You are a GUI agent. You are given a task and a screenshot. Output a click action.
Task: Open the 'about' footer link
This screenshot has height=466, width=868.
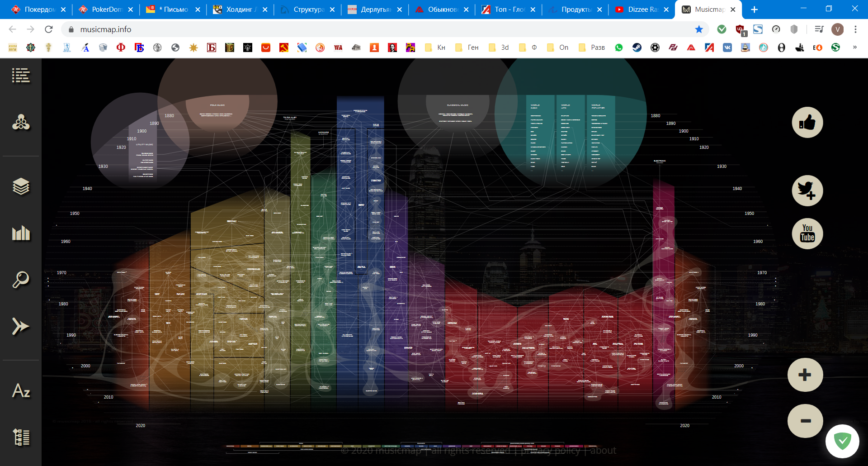tap(603, 451)
